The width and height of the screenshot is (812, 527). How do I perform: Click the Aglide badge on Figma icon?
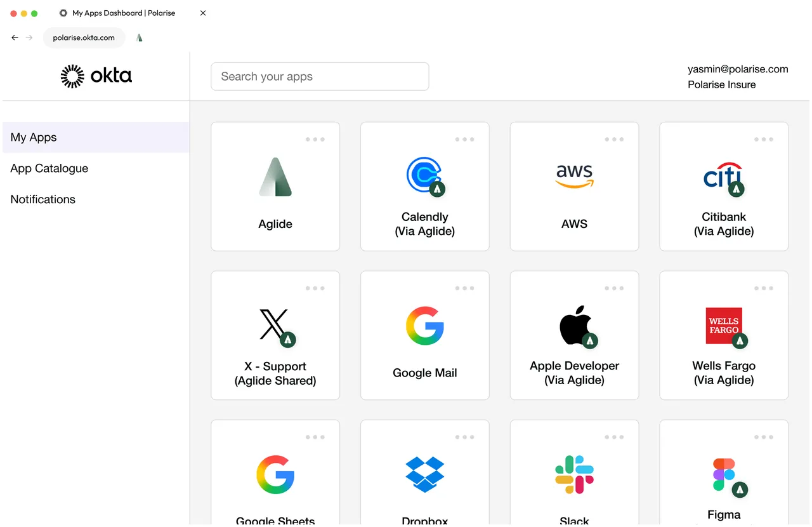740,490
